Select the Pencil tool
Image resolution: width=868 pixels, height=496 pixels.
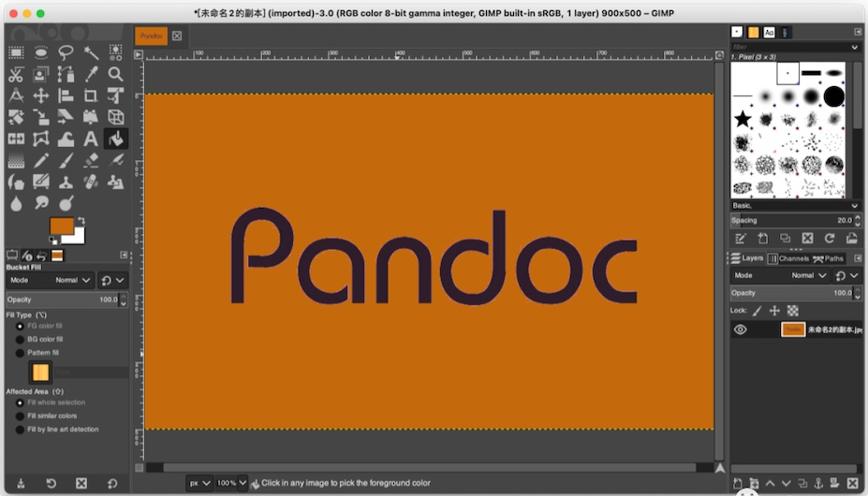point(41,161)
